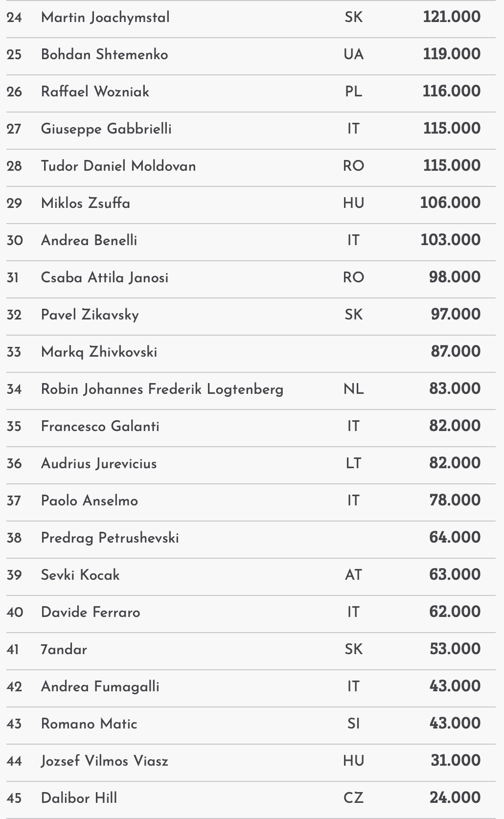Image resolution: width=504 pixels, height=819 pixels.
Task: Select Giuseppe Gabbrielli in the list
Action: [x=106, y=129]
